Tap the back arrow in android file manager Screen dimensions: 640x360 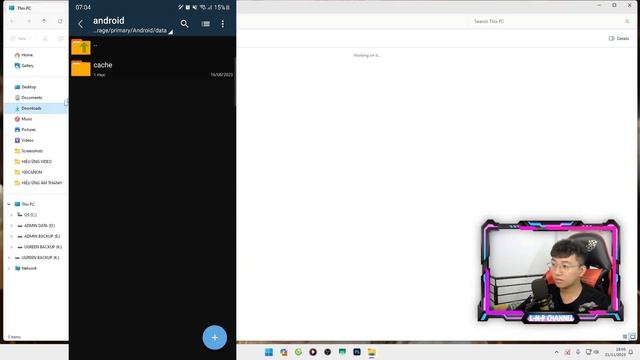tap(80, 24)
